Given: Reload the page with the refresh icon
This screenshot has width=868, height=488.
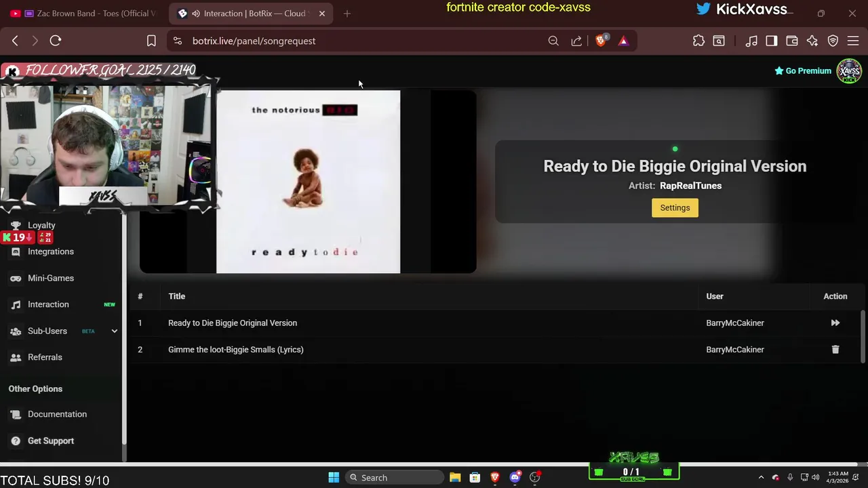Looking at the screenshot, I should pos(56,41).
